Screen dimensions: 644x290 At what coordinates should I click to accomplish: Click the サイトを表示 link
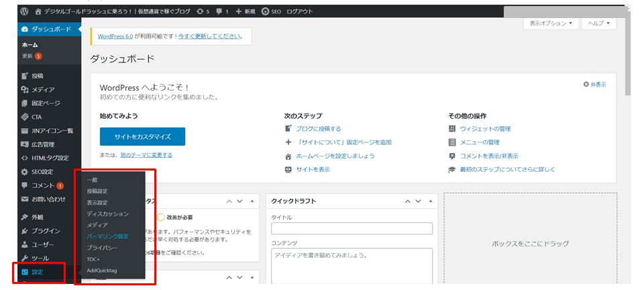pos(313,169)
